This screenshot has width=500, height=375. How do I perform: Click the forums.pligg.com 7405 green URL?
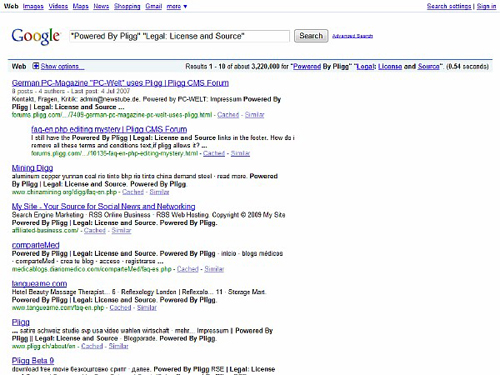[112, 115]
